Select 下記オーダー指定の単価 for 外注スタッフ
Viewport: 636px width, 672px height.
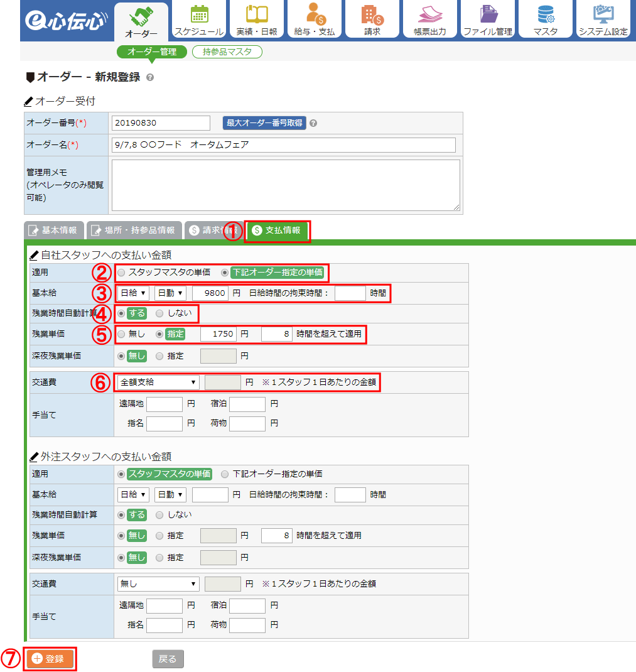[x=225, y=474]
